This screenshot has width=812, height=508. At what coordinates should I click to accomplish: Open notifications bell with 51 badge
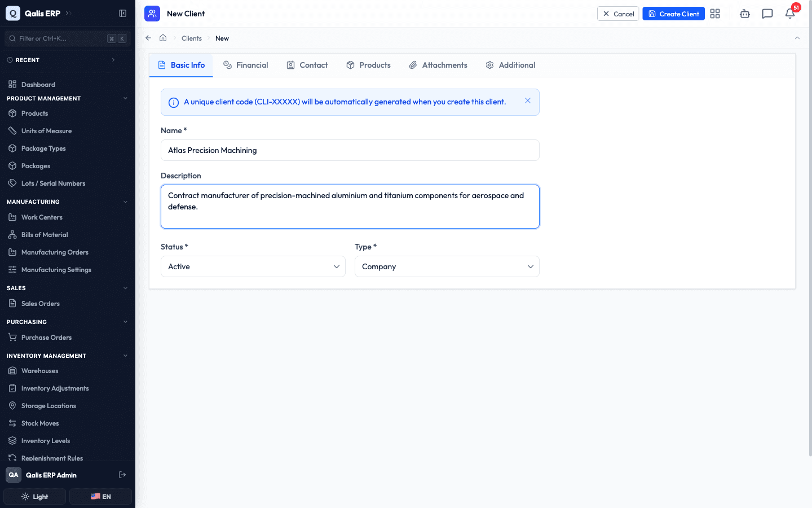[x=790, y=14]
